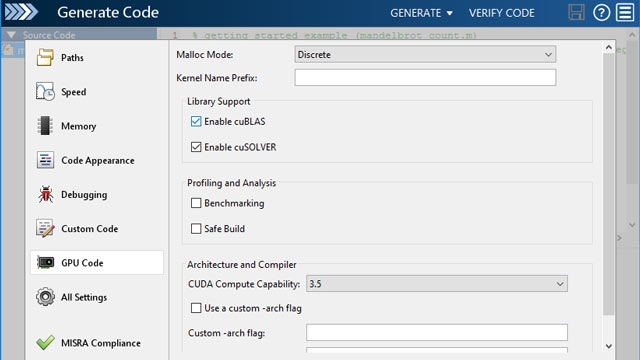Open Memory settings chip icon
Viewport: 640px width, 360px height.
[x=45, y=126]
